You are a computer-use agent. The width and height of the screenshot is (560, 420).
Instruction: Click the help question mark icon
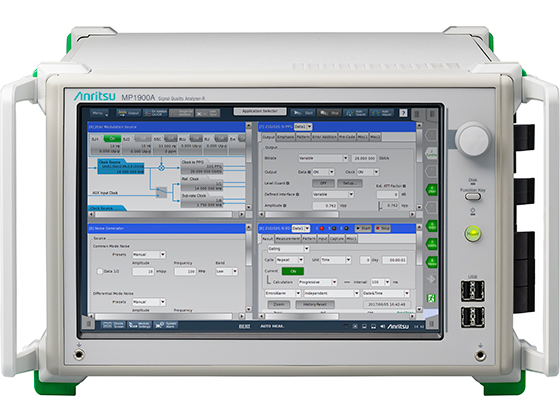tap(403, 113)
